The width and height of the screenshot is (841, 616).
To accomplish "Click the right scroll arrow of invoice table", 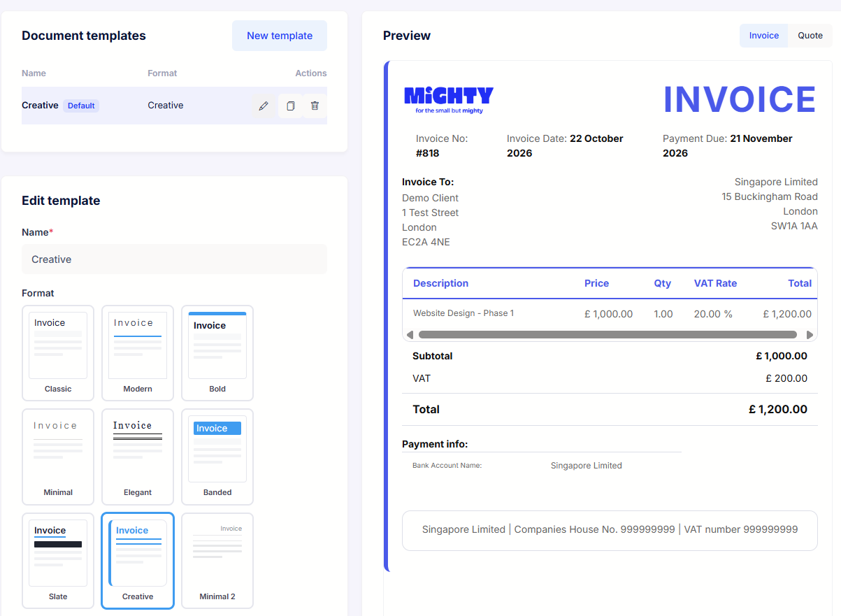I will [810, 335].
